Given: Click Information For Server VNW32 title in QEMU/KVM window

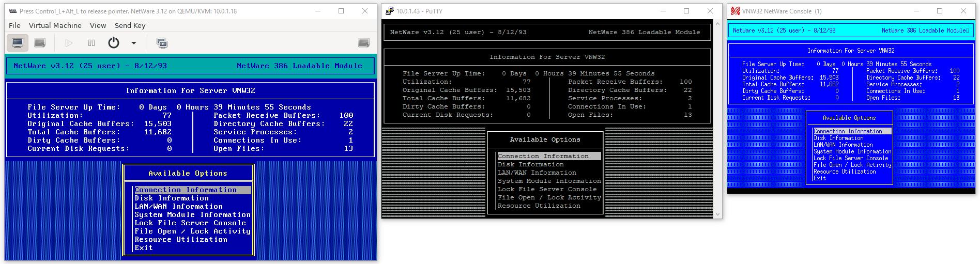Looking at the screenshot, I should click(190, 90).
